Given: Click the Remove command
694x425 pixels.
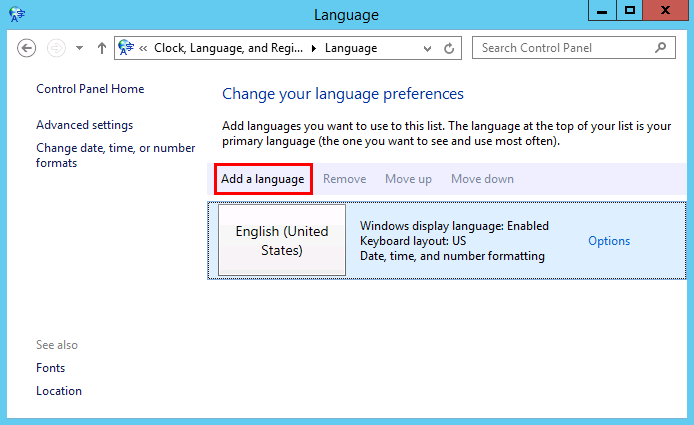Looking at the screenshot, I should coord(344,179).
